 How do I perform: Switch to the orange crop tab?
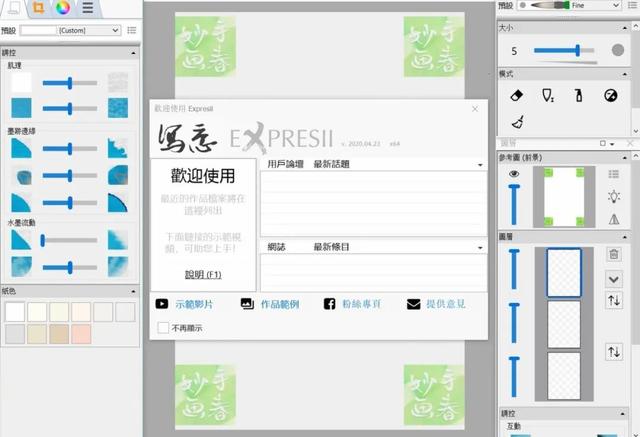point(38,7)
